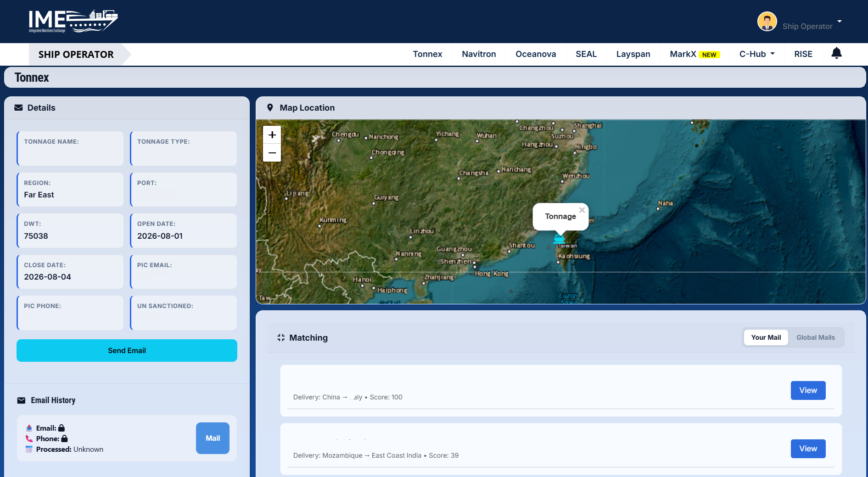Zoom out on the map
Screen dimensions: 868x477
tap(272, 153)
